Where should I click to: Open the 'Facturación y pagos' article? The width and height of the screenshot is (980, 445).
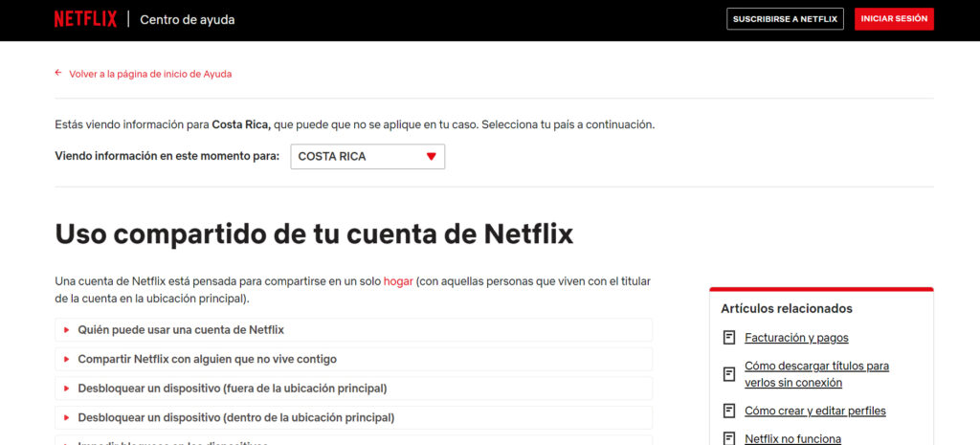click(796, 338)
